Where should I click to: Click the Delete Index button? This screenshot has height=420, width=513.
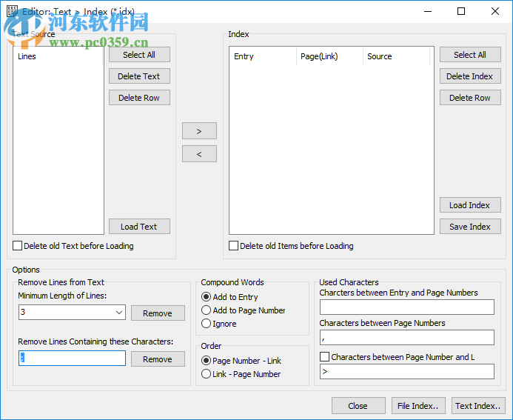470,76
